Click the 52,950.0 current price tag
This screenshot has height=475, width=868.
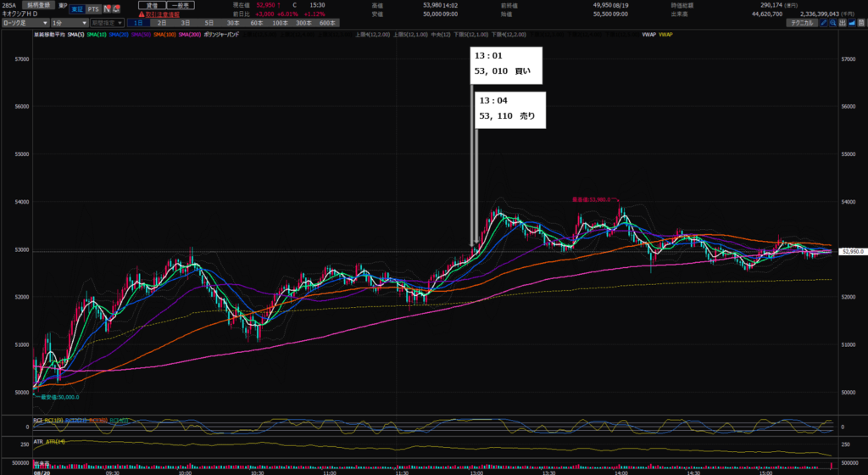[x=853, y=251]
